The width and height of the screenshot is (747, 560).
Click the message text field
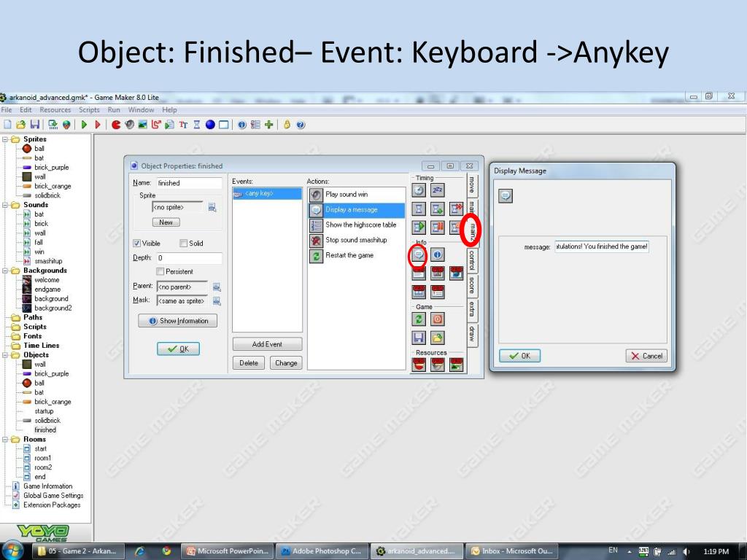pos(602,246)
